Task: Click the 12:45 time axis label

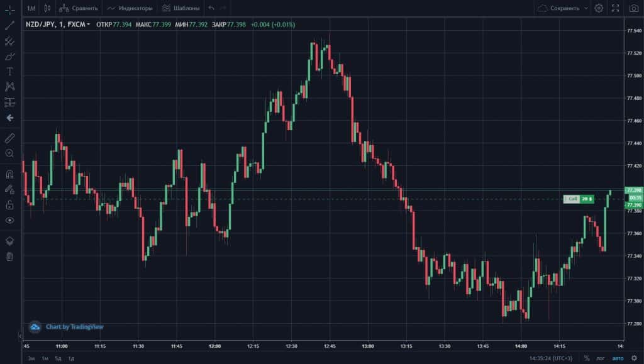Action: (330, 346)
